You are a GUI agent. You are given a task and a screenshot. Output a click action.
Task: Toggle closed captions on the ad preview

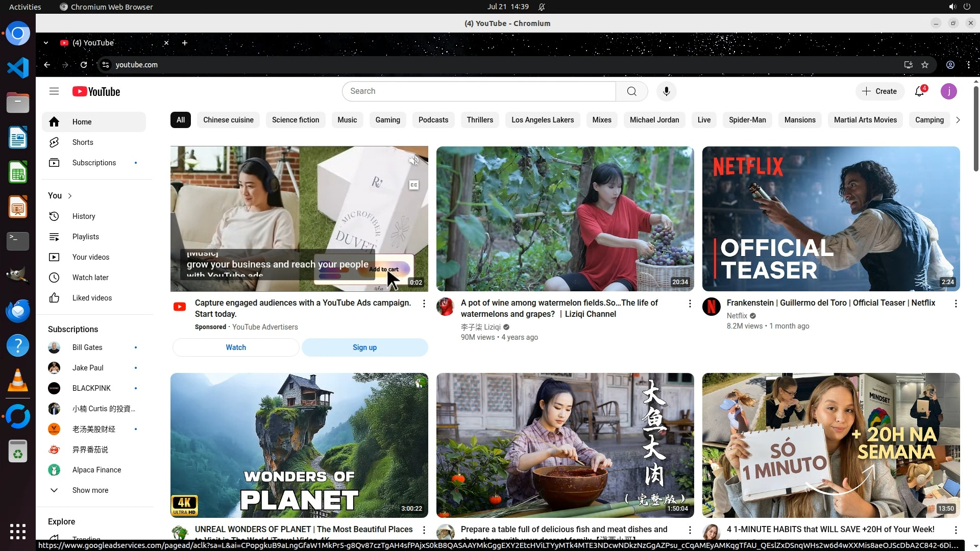click(x=414, y=185)
